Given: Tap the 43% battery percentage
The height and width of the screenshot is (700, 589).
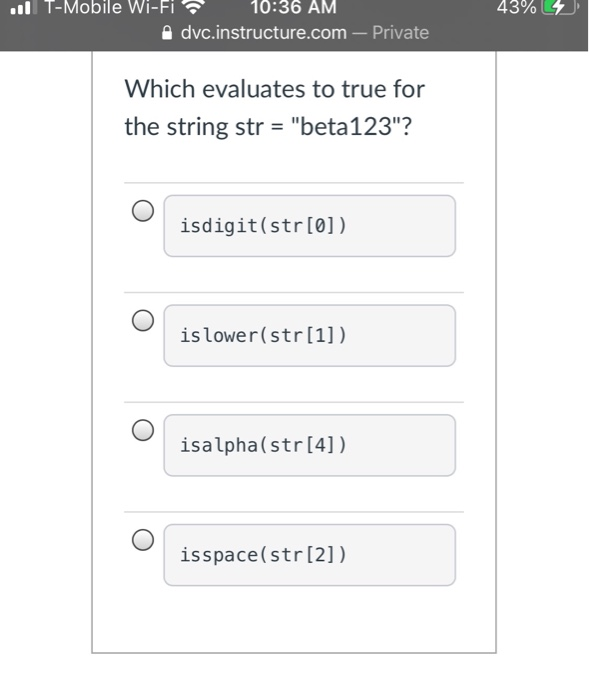Looking at the screenshot, I should (517, 7).
